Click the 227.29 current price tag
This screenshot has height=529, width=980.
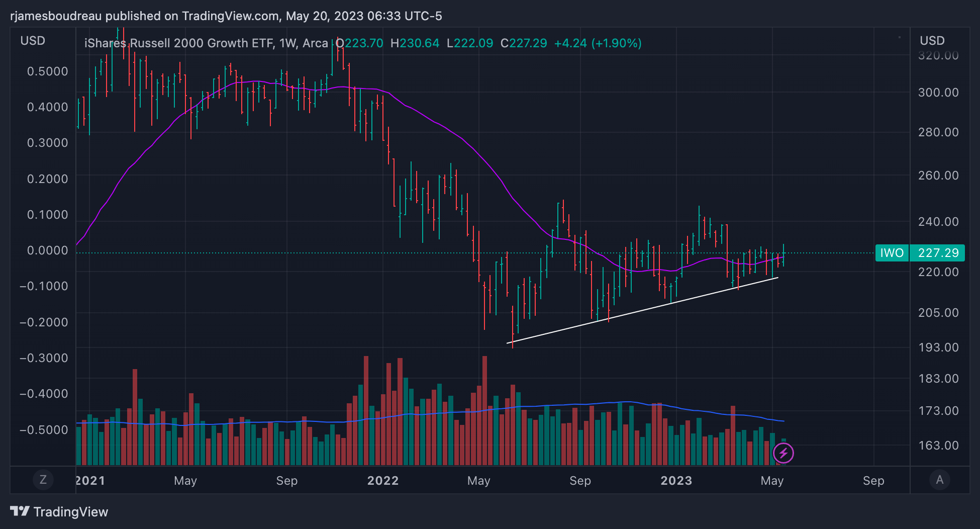click(x=938, y=253)
